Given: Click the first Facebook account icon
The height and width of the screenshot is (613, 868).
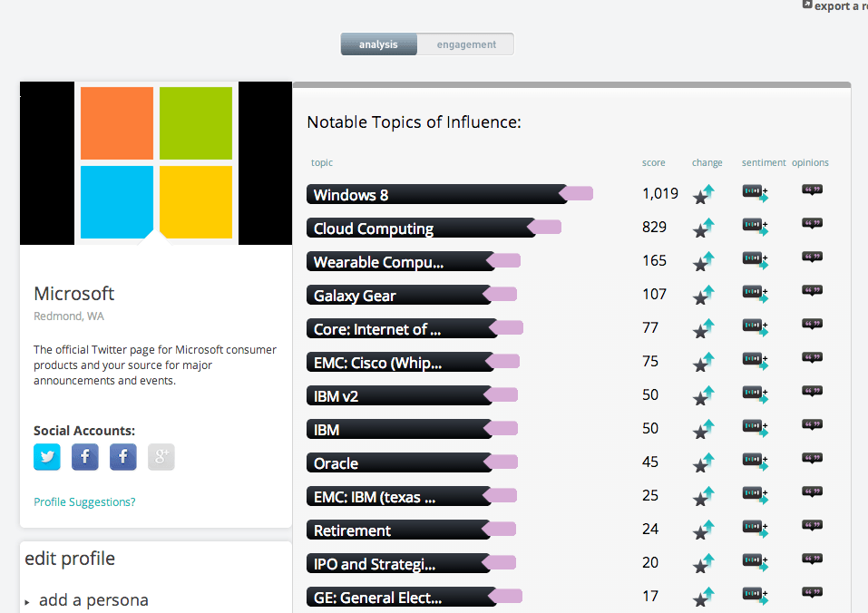Looking at the screenshot, I should (x=85, y=457).
